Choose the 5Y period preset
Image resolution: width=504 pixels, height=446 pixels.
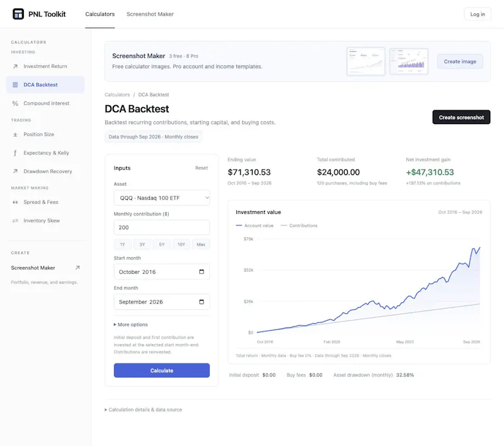point(162,244)
